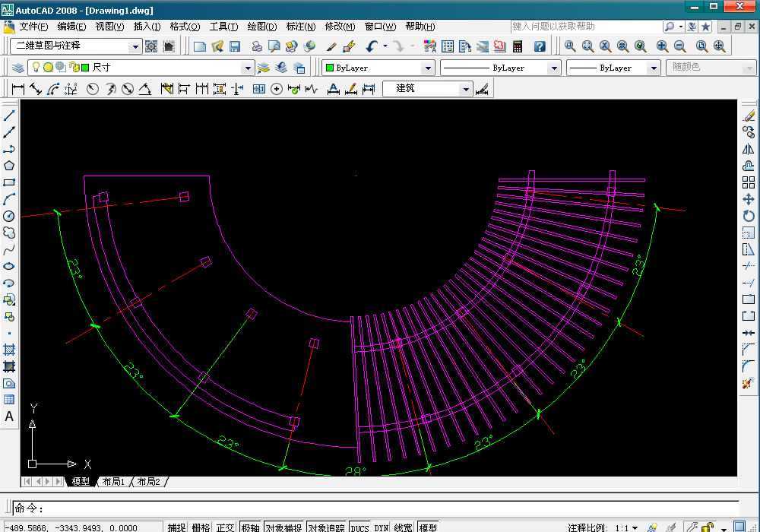Select the Spline draw tool

pos(9,249)
